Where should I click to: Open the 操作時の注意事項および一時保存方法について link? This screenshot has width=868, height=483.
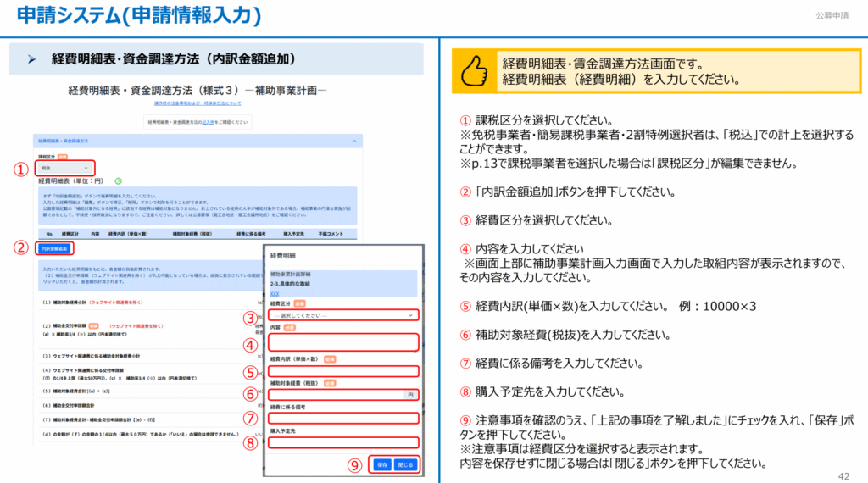pyautogui.click(x=197, y=103)
